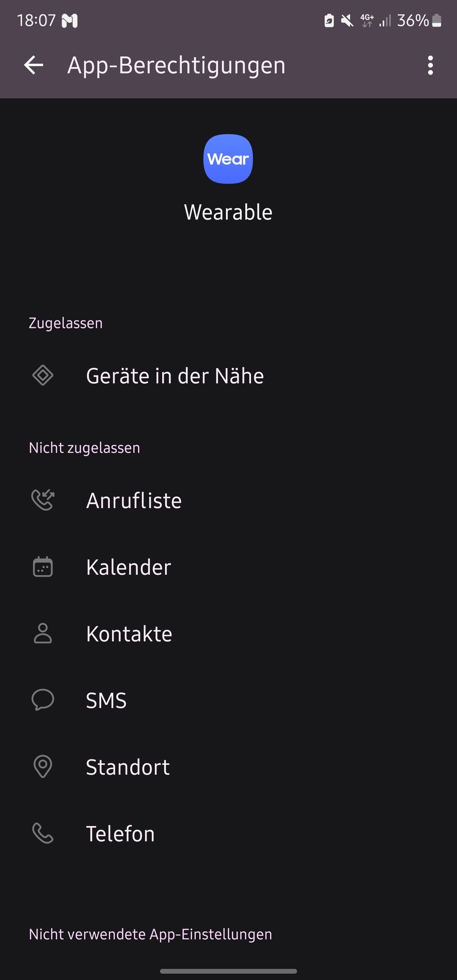
Task: Tap the battery indicator in status bar
Action: click(437, 21)
